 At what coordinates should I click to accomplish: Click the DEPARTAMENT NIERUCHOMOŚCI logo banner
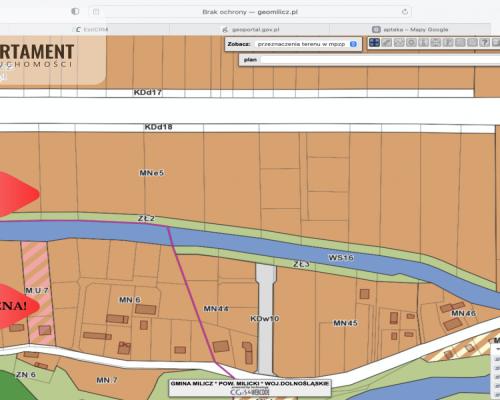point(52,60)
